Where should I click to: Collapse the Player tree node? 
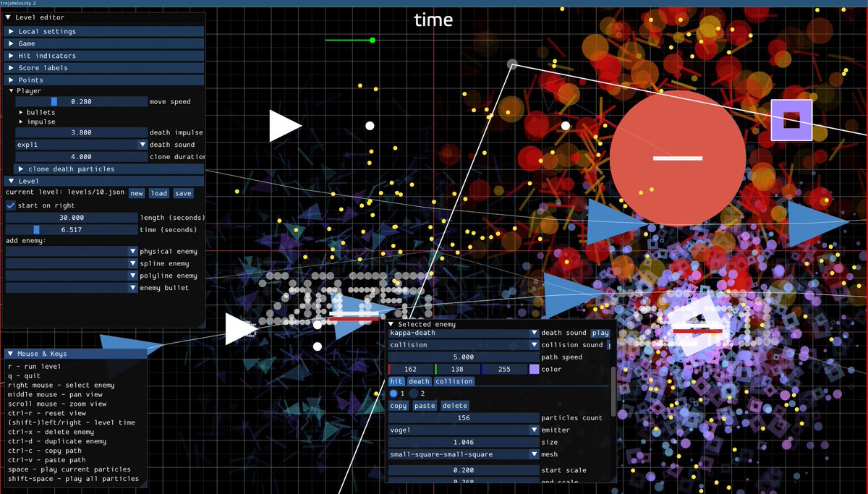tap(12, 91)
